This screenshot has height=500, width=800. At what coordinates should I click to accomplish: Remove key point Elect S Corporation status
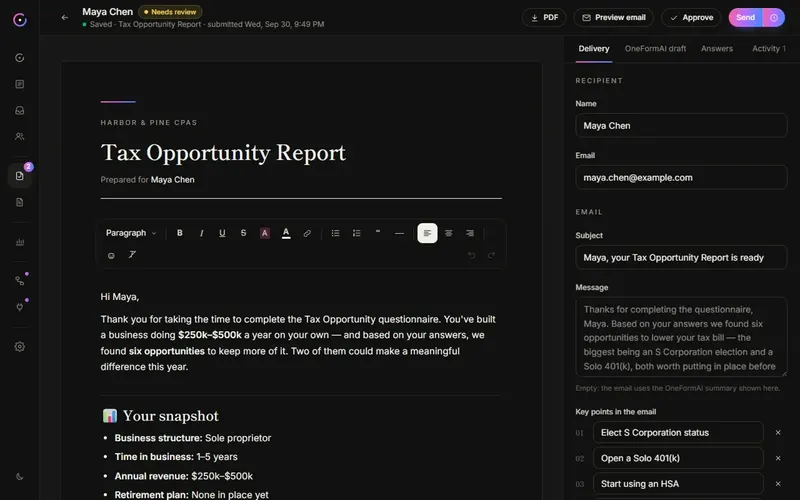tap(778, 433)
